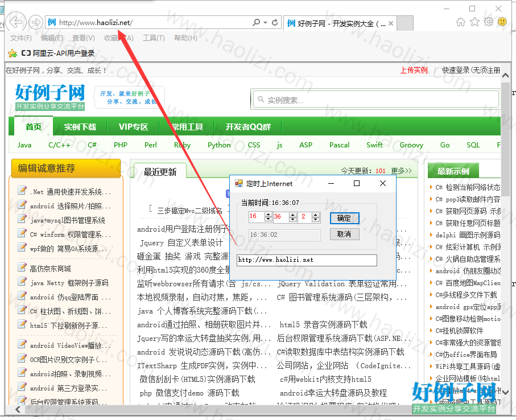Click the 确定 button in dialog
The image size is (516, 420).
click(344, 218)
